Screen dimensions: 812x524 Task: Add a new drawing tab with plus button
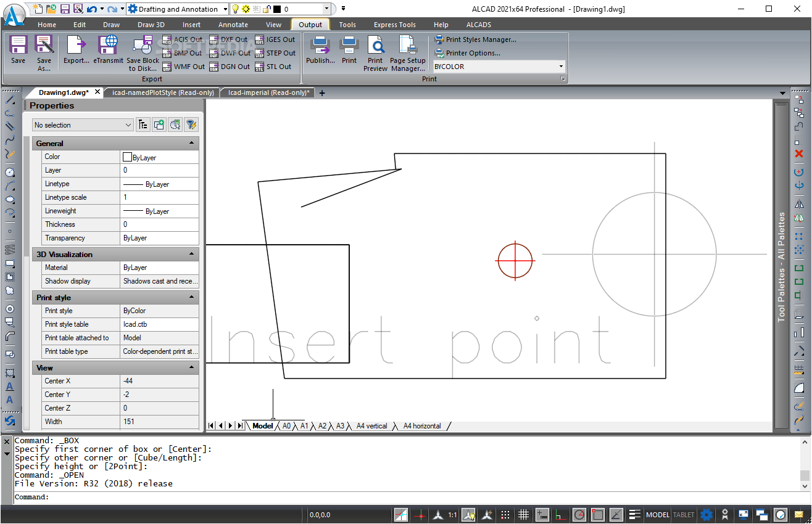(x=321, y=93)
